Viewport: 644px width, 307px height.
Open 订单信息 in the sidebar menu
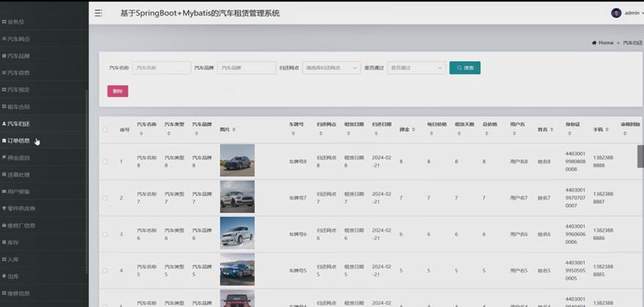18,140
